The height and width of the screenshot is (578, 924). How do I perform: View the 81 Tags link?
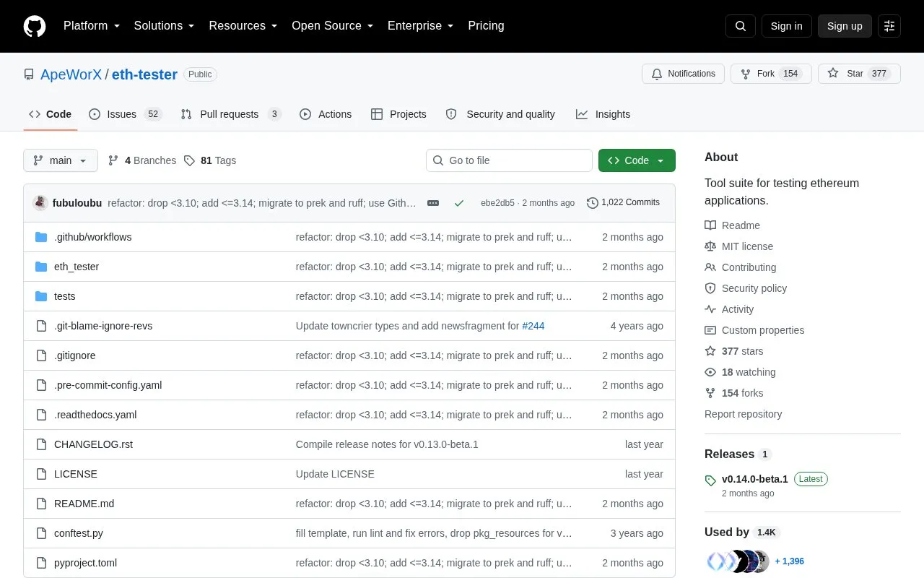tap(210, 160)
